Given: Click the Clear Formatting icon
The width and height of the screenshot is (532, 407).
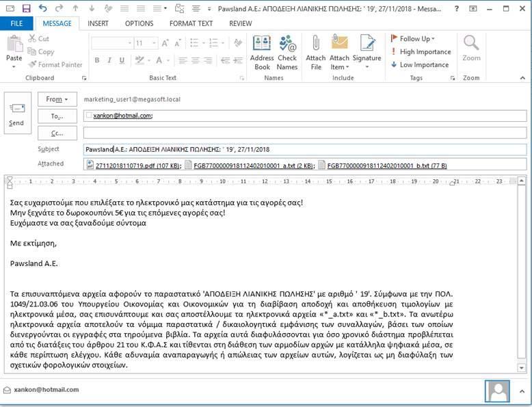Looking at the screenshot, I should click(238, 43).
